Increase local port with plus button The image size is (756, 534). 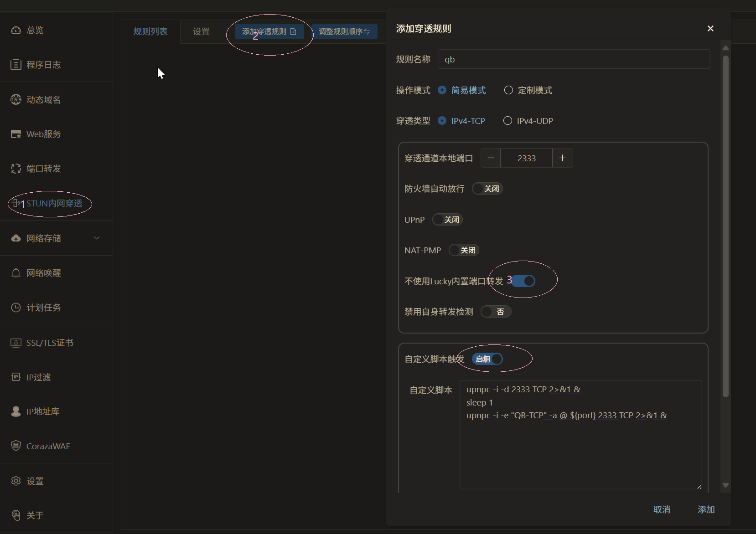pos(563,158)
